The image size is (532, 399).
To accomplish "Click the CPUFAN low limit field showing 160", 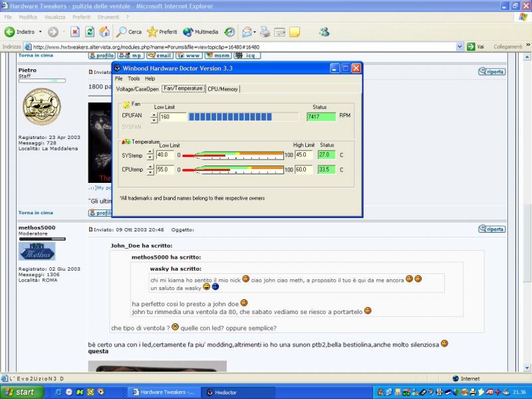I will (173, 117).
